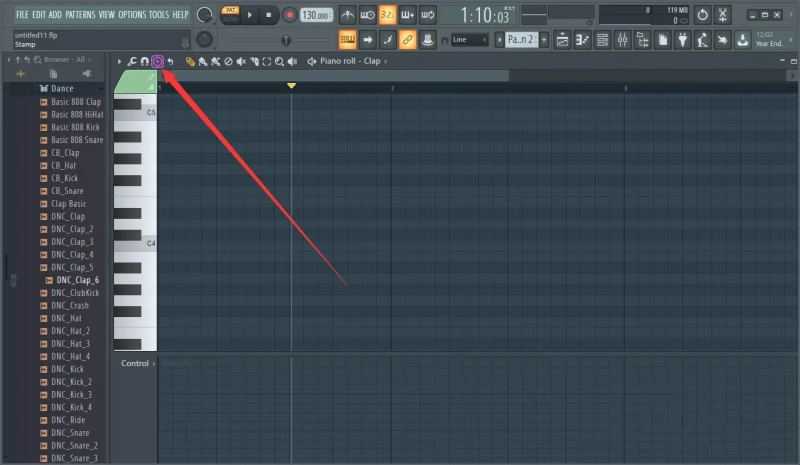800x465 pixels.
Task: Click the Play button
Action: pos(249,15)
